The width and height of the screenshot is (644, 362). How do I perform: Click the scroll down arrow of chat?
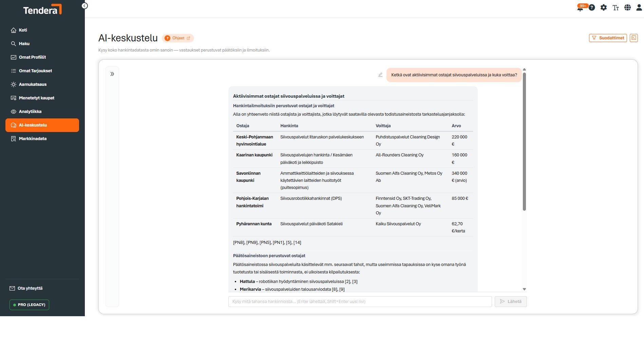click(524, 289)
